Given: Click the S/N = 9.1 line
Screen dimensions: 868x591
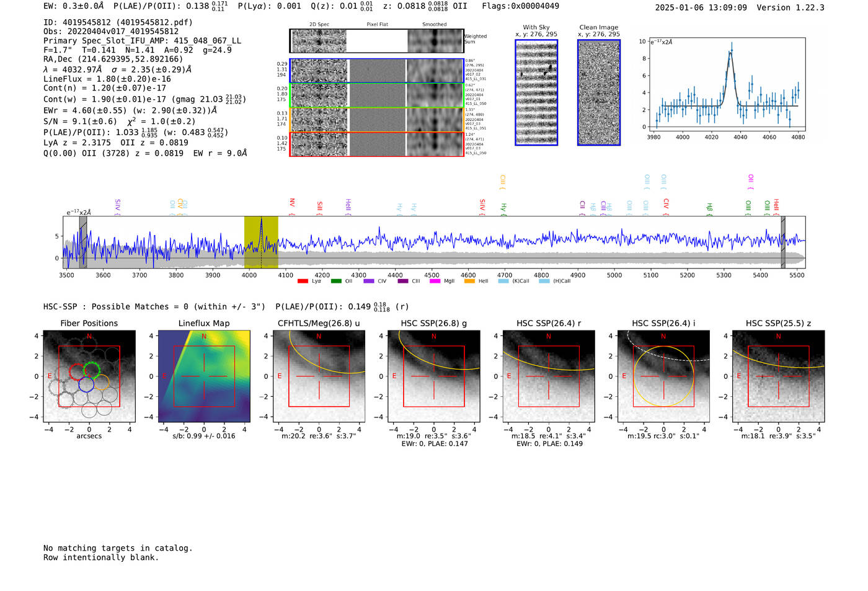Looking at the screenshot, I should point(120,122).
